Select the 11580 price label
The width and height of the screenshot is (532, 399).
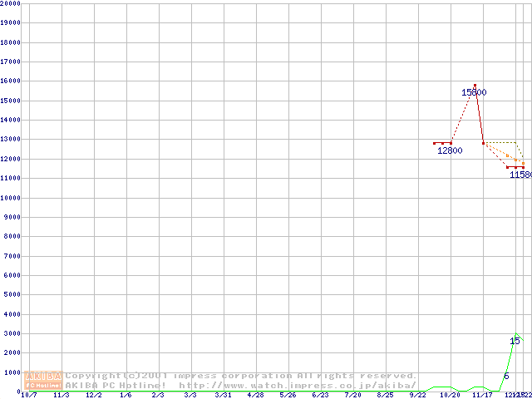(520, 175)
